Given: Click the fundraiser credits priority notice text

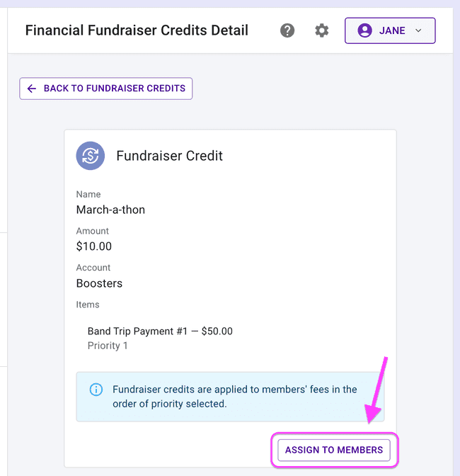Looking at the screenshot, I should (x=235, y=397).
